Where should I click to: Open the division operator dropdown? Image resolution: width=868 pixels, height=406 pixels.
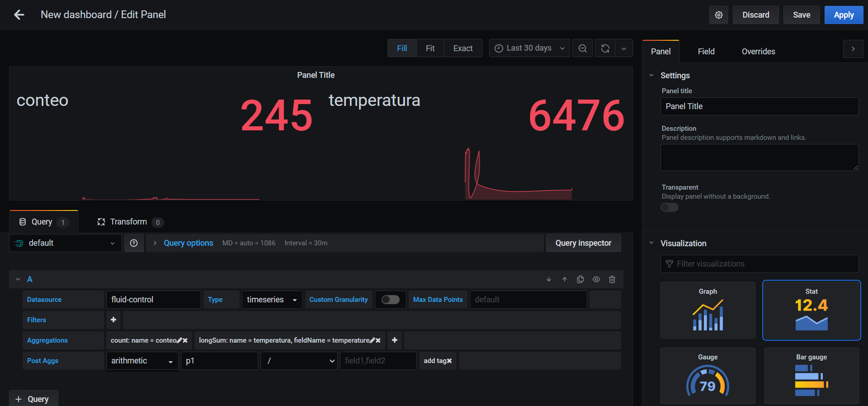[299, 361]
